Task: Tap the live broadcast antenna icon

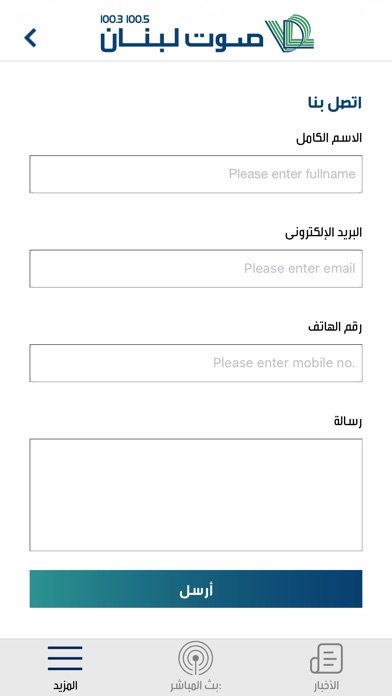Action: point(196,658)
